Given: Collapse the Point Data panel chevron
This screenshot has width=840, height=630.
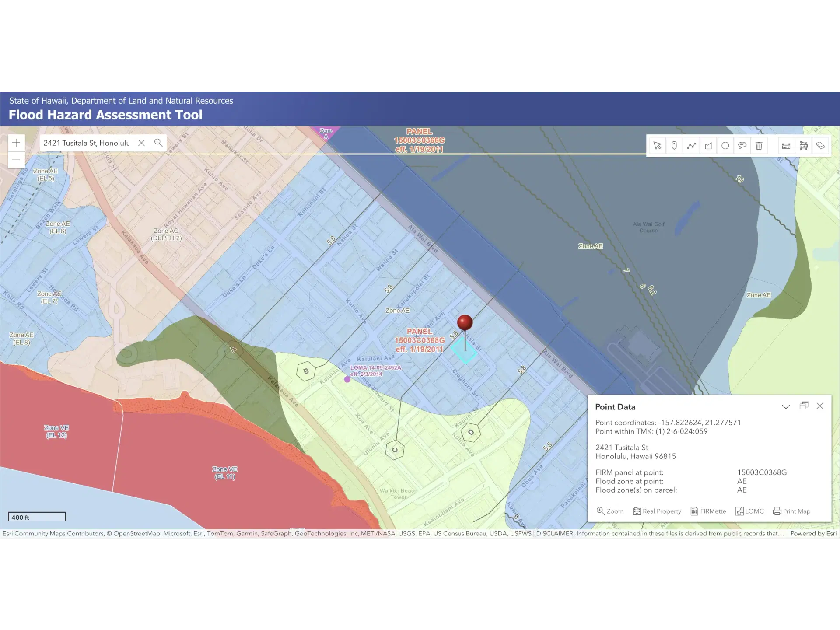Looking at the screenshot, I should 786,406.
